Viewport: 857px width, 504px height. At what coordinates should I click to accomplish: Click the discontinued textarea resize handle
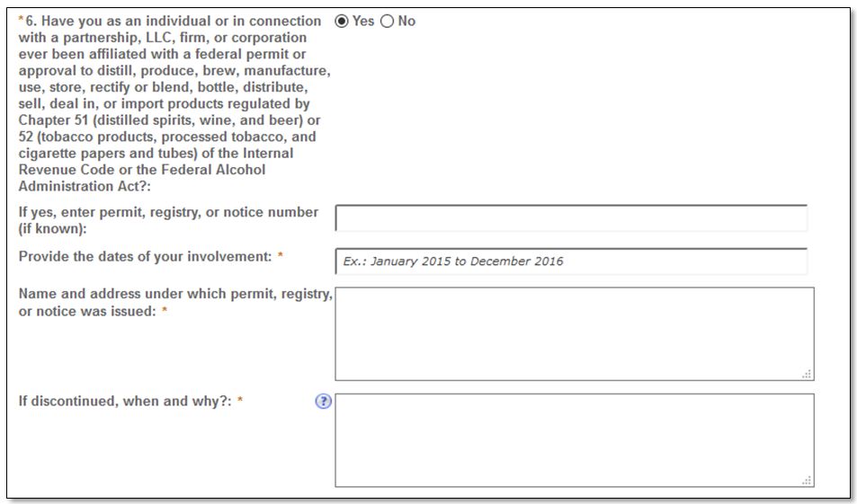coord(808,481)
